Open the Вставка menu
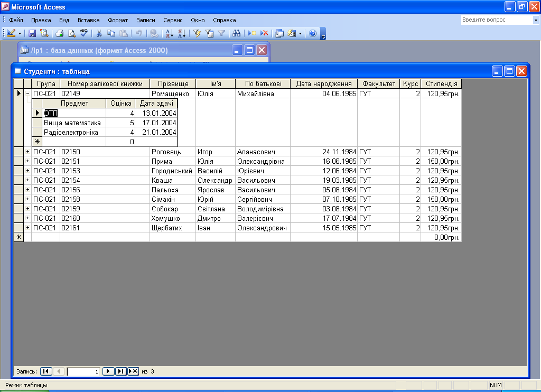This screenshot has width=541, height=392. click(88, 20)
